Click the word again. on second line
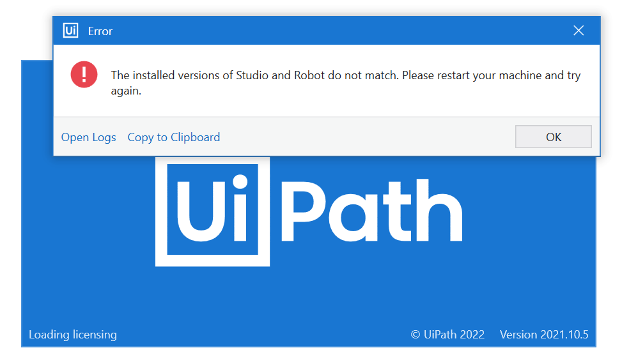The image size is (622, 364). pyautogui.click(x=126, y=91)
